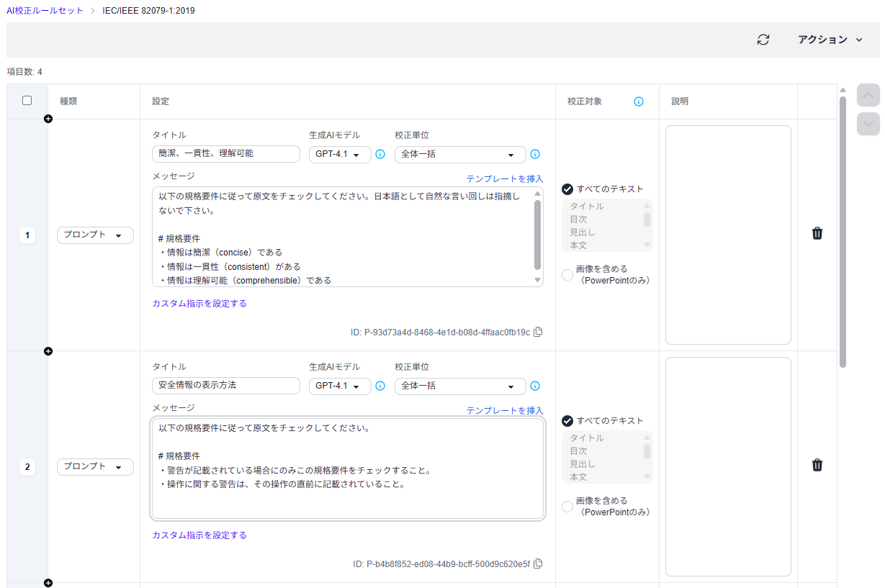885x588 pixels.
Task: Click row 1 説明 text box
Action: [x=728, y=235]
